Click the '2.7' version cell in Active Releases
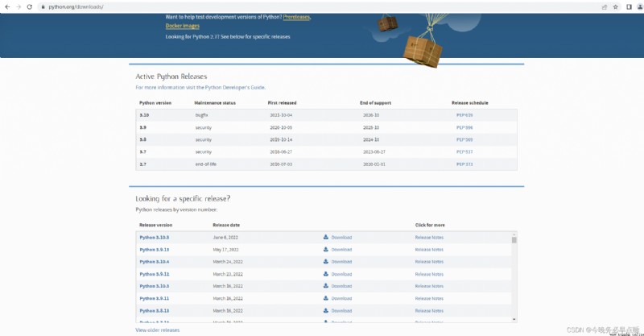This screenshot has height=336, width=644. [142, 164]
